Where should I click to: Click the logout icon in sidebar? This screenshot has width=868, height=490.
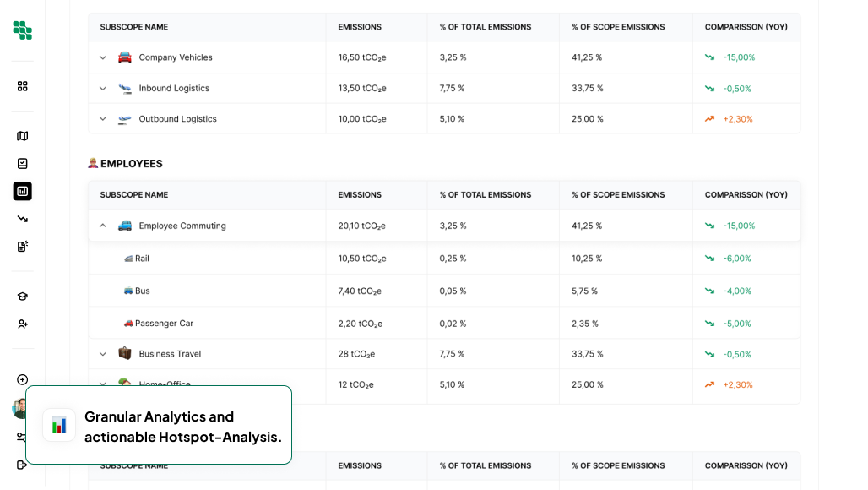[22, 465]
